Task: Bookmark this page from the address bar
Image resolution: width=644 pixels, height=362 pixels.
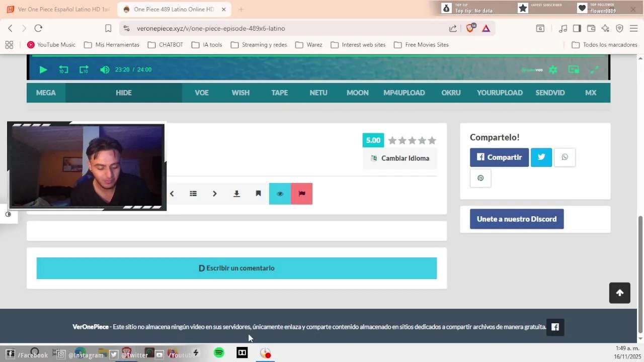Action: pyautogui.click(x=108, y=28)
